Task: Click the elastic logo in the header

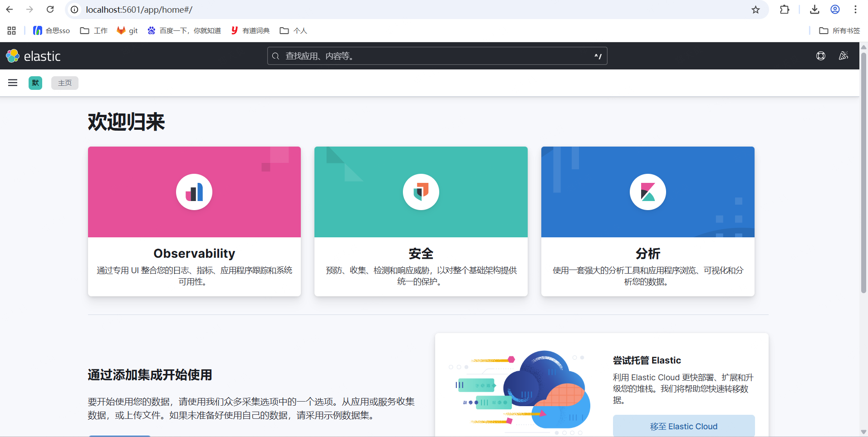Action: [33, 55]
